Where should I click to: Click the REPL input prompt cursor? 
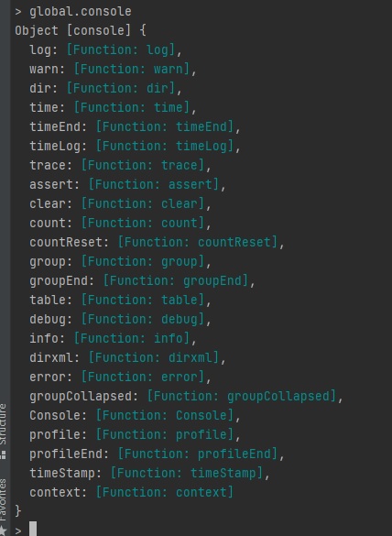(33, 529)
